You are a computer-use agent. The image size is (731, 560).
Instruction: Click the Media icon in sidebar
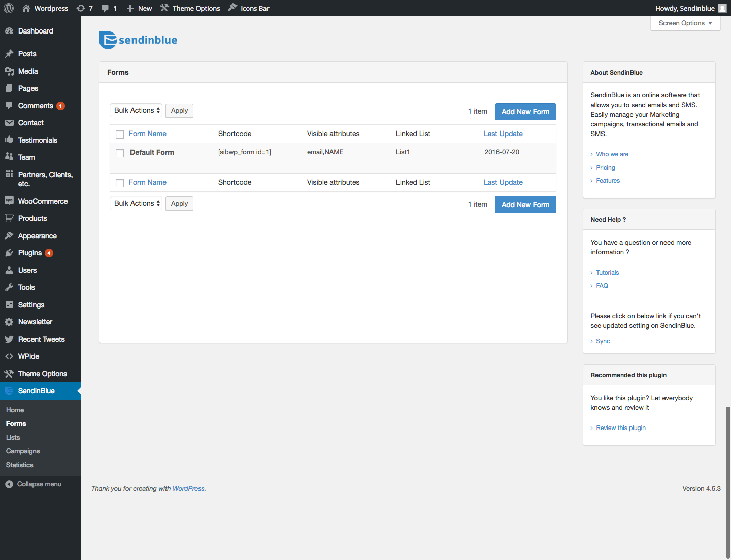click(x=9, y=71)
